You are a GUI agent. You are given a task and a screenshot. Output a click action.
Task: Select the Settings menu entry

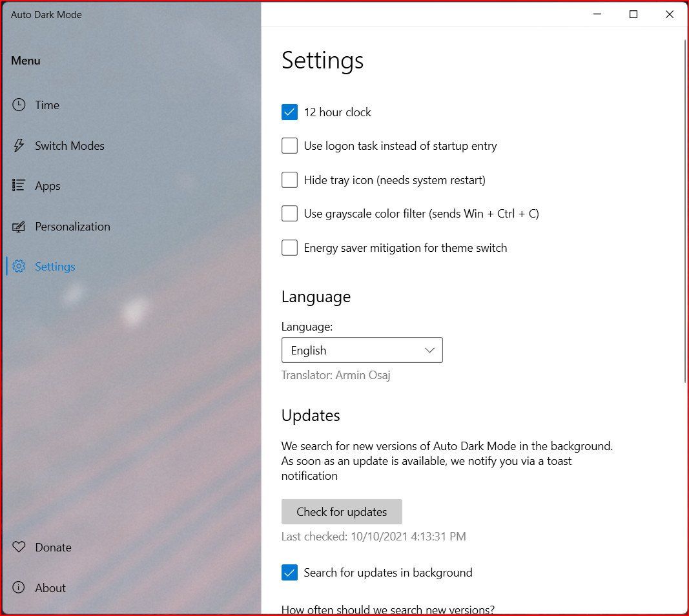coord(55,267)
